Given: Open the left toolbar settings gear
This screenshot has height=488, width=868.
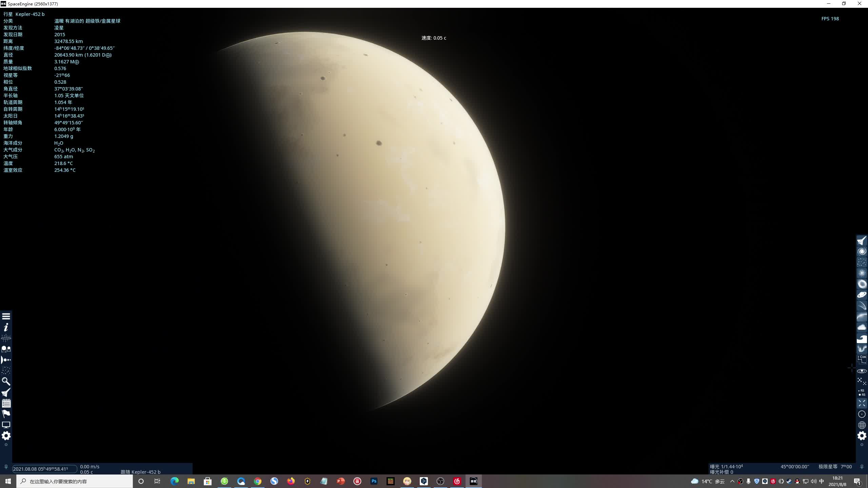Looking at the screenshot, I should [6, 436].
